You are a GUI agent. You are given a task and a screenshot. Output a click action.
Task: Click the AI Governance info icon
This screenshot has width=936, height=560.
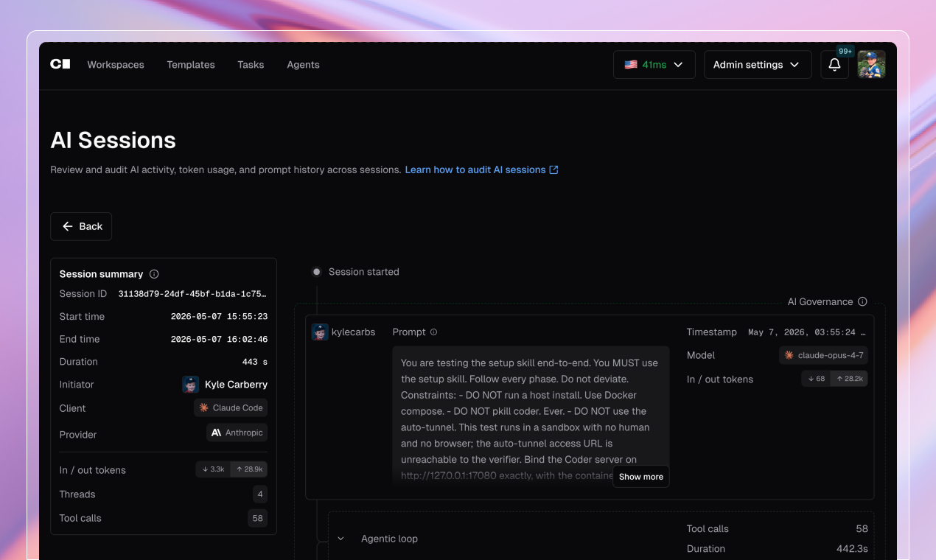coord(862,301)
